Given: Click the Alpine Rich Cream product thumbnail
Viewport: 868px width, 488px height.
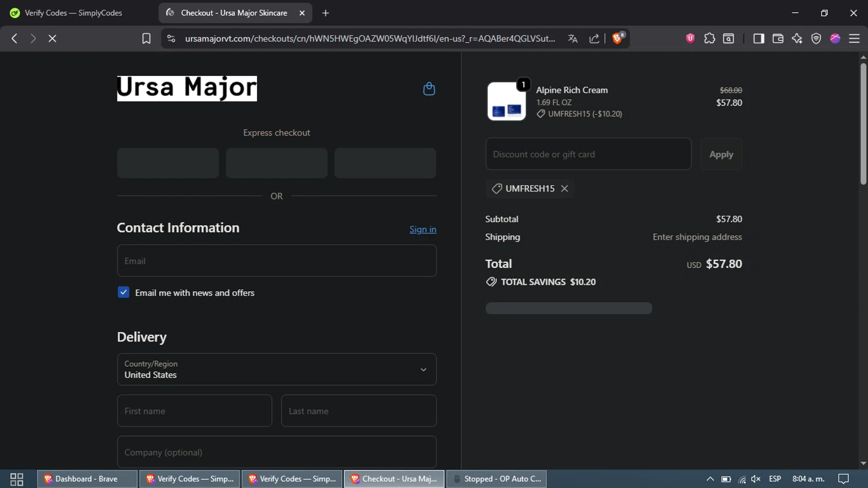Looking at the screenshot, I should 507,101.
